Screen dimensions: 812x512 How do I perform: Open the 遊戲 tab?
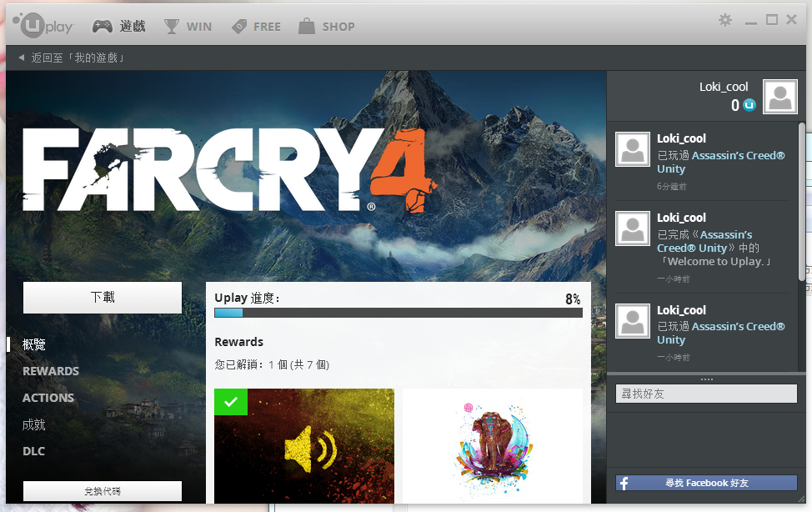(133, 26)
